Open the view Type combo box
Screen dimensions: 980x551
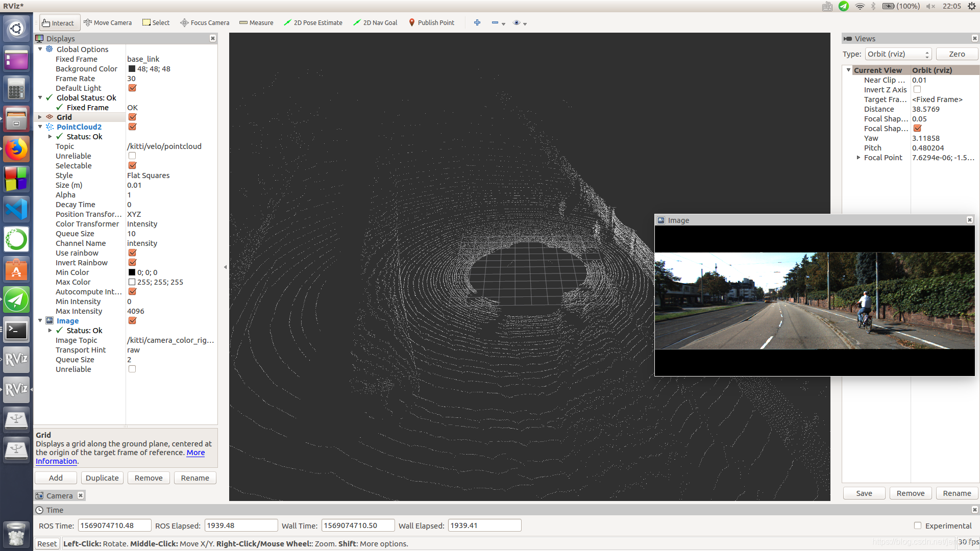pos(898,54)
